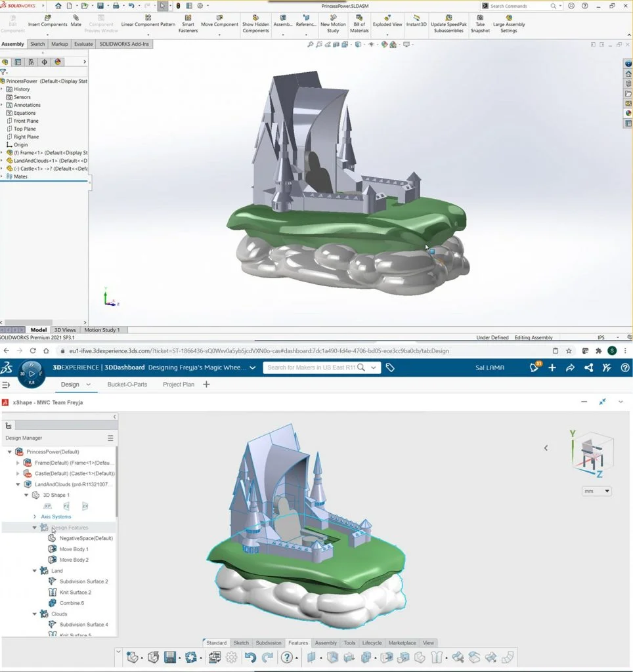The width and height of the screenshot is (633, 672).
Task: Open the Bucket-O-Parts dashboard tab
Action: (127, 385)
